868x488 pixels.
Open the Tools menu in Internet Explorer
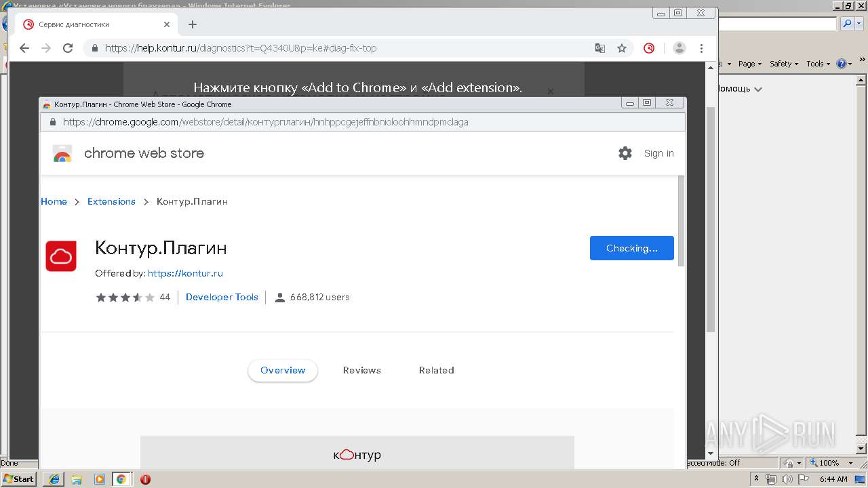click(x=818, y=64)
